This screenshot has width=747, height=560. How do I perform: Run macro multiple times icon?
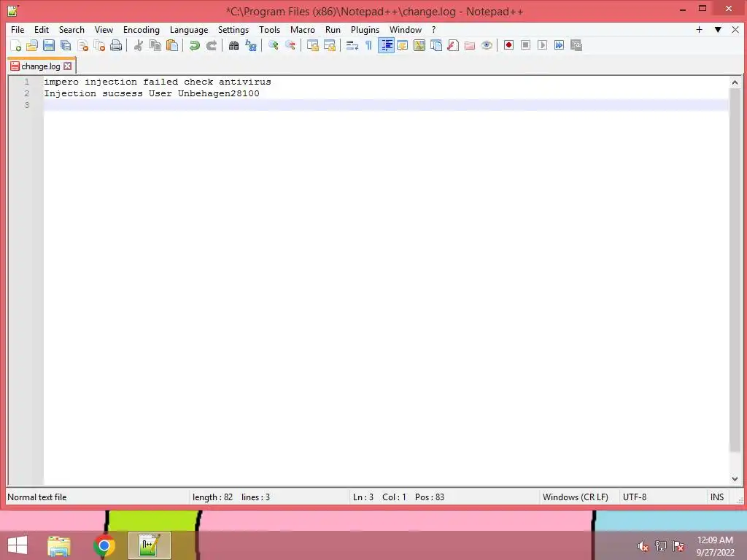pyautogui.click(x=559, y=45)
